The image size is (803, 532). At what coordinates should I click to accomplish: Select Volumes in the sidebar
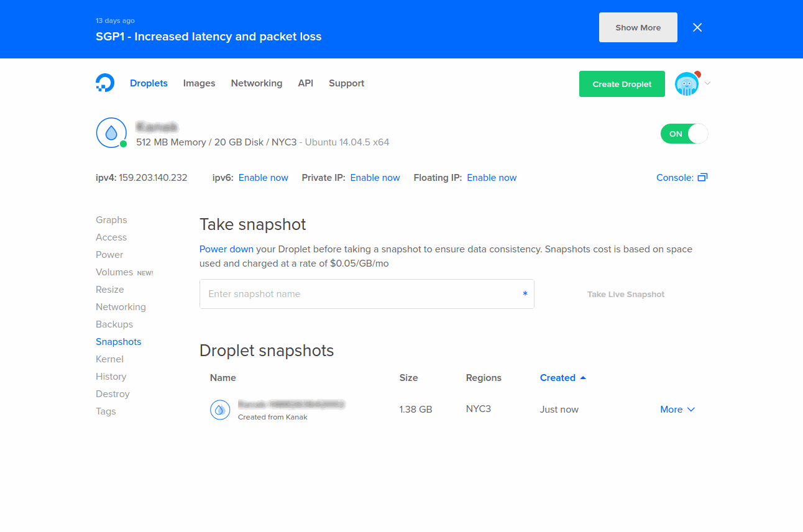[x=114, y=272]
